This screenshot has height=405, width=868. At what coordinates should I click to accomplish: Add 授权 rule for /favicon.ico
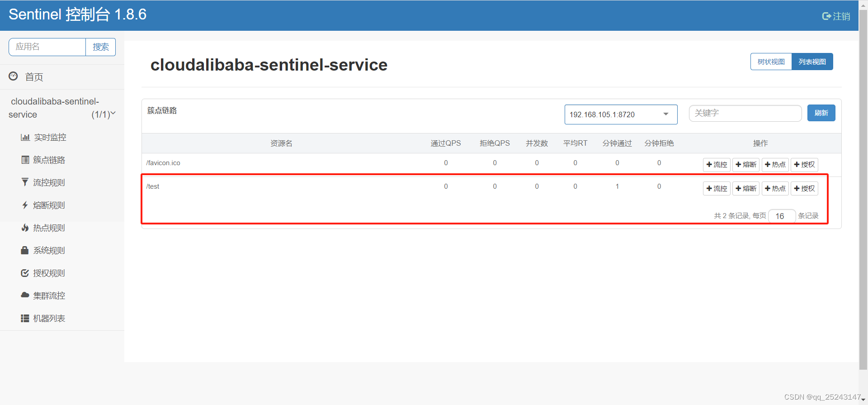click(804, 165)
